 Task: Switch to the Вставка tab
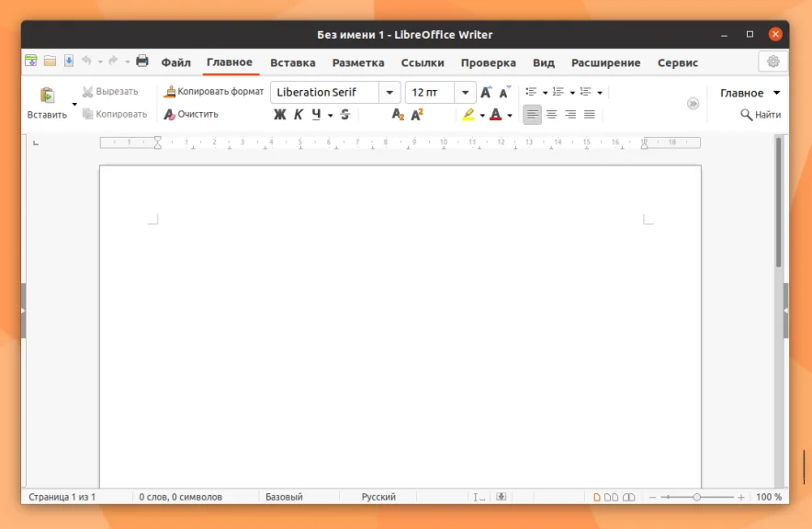tap(292, 62)
